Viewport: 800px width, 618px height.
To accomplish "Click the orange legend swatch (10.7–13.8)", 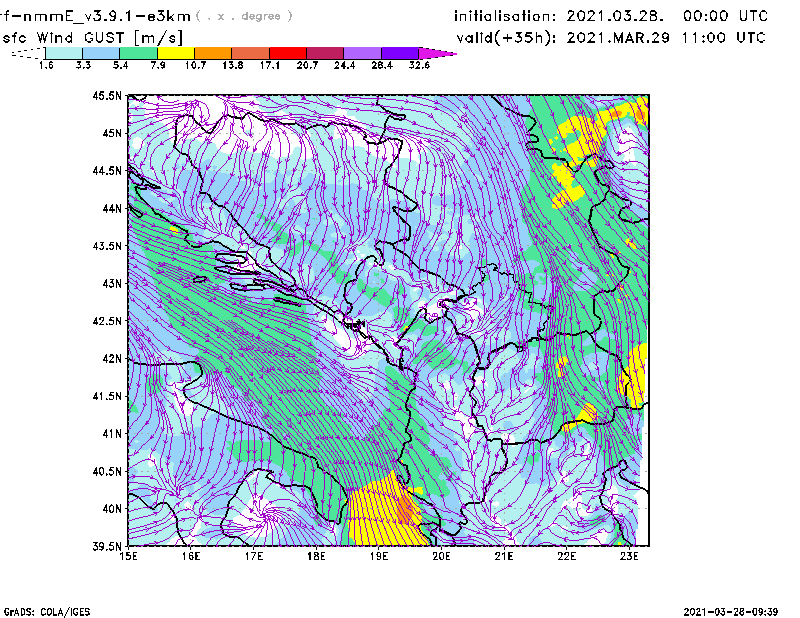I will [x=213, y=53].
